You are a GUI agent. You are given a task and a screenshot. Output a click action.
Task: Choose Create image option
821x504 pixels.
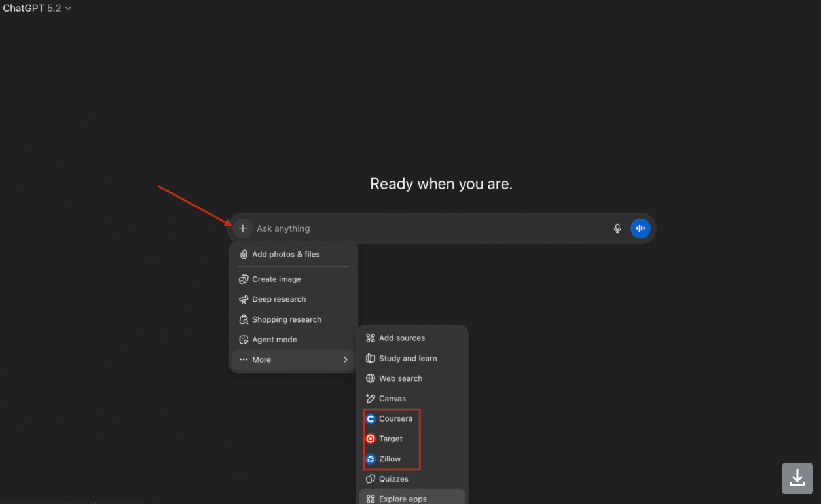[276, 279]
